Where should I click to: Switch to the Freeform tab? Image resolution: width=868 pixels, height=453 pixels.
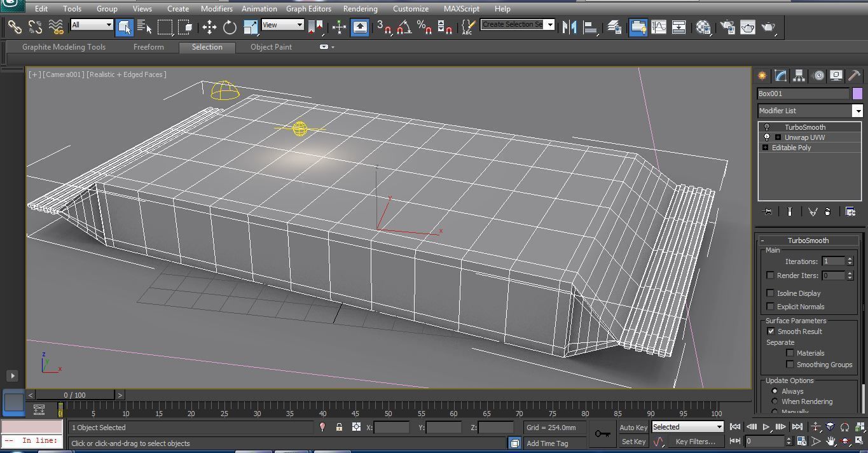coord(149,47)
